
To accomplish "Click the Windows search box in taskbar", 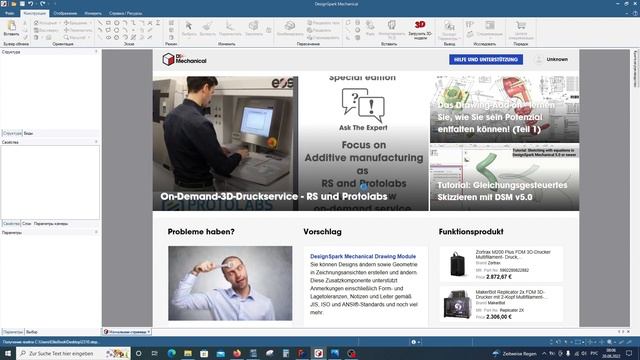I will [x=73, y=353].
